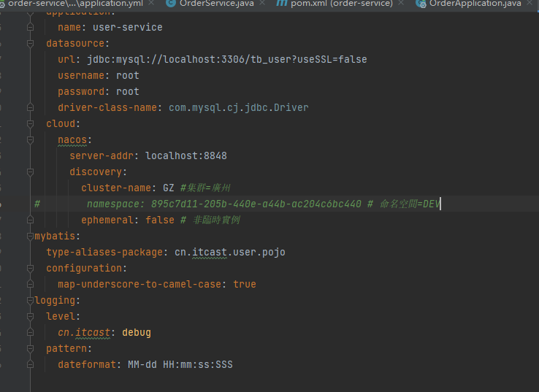Collapse the datasource block fold marker
The height and width of the screenshot is (392, 539).
pyautogui.click(x=30, y=43)
